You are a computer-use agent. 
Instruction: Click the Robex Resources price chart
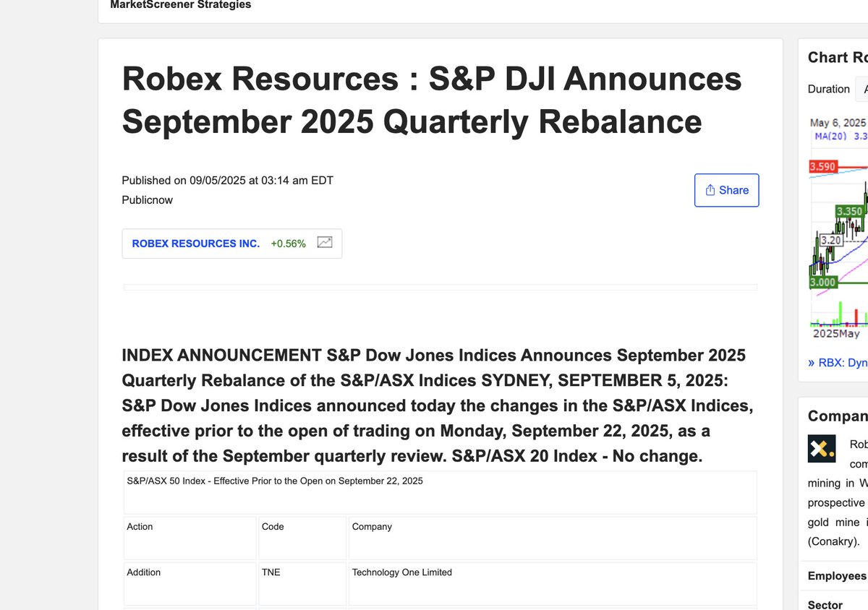click(x=838, y=228)
